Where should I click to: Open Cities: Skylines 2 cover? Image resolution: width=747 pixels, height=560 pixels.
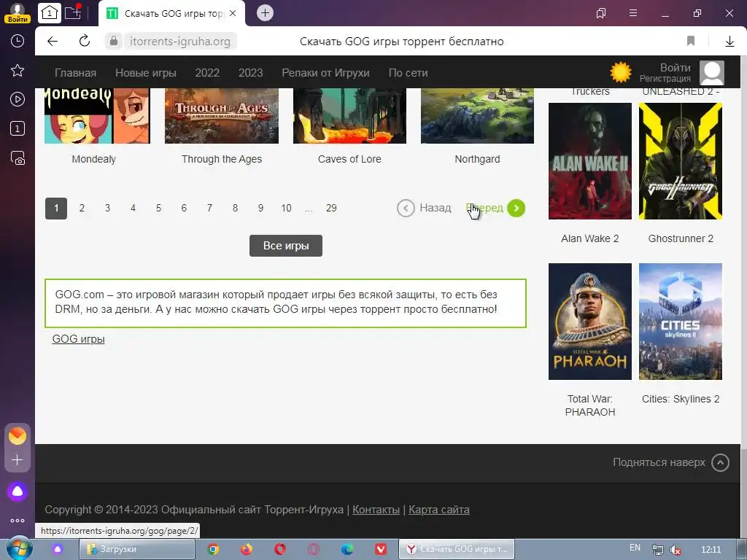click(x=681, y=322)
